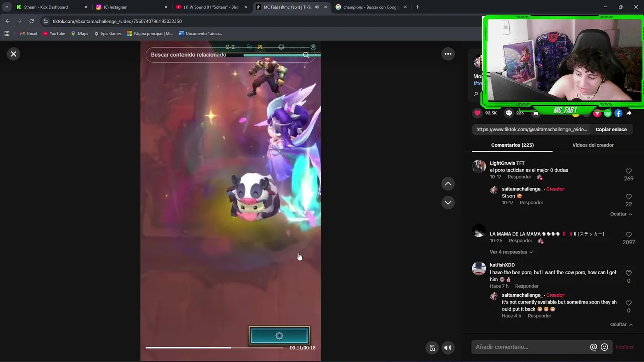Close the Instagram tab

click(x=165, y=7)
